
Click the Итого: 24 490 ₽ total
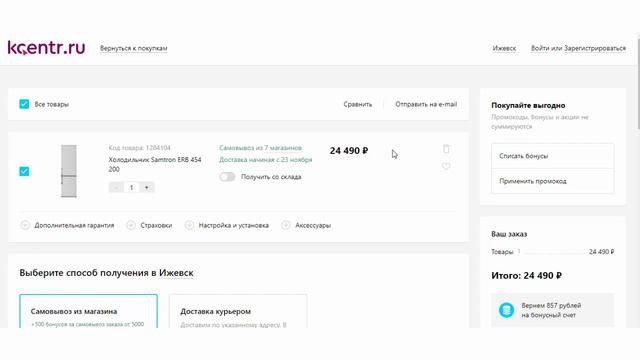527,276
